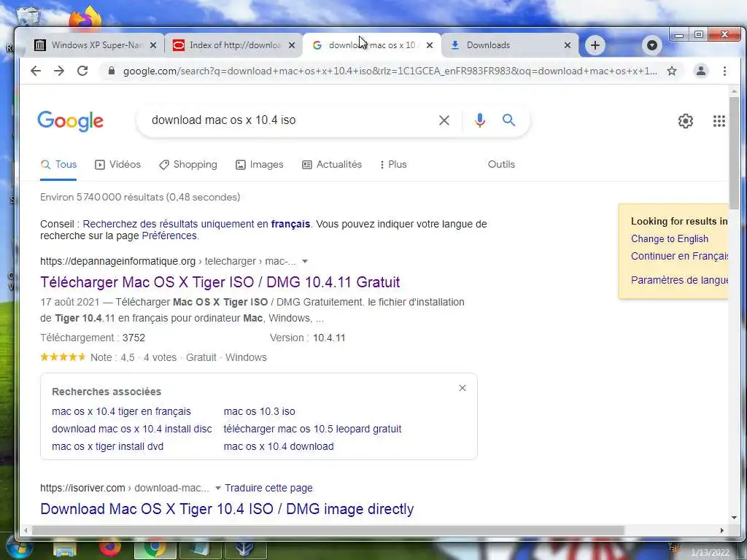Go forward using the browser forward arrow
This screenshot has width=747, height=560.
[x=59, y=71]
